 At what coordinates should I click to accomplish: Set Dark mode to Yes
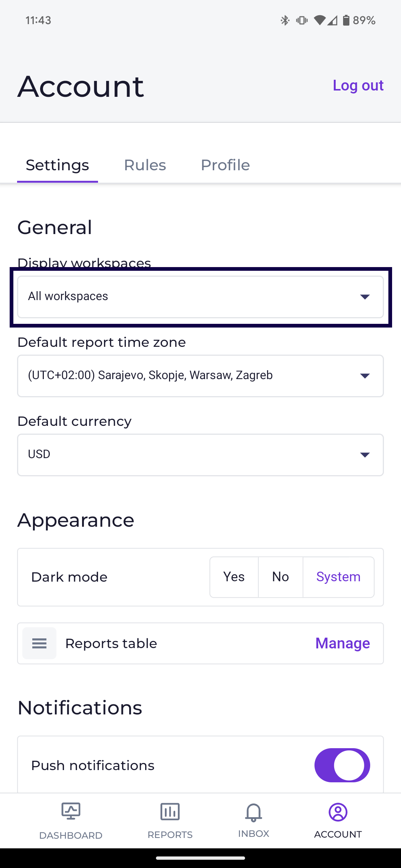234,577
